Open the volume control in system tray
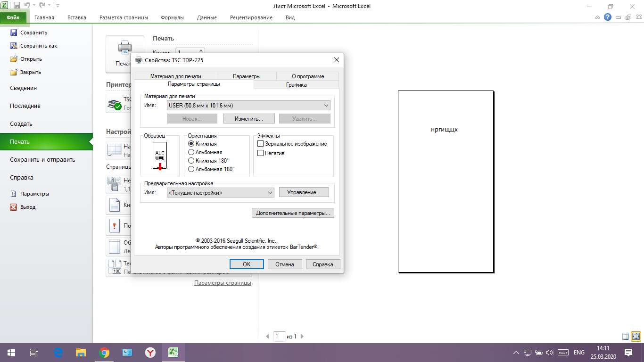644x362 pixels. [x=550, y=352]
